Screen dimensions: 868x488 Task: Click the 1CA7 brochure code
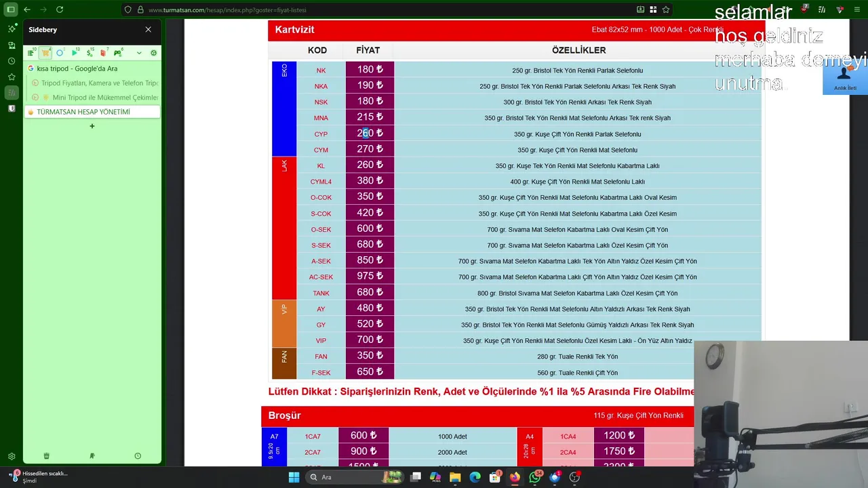coord(313,436)
